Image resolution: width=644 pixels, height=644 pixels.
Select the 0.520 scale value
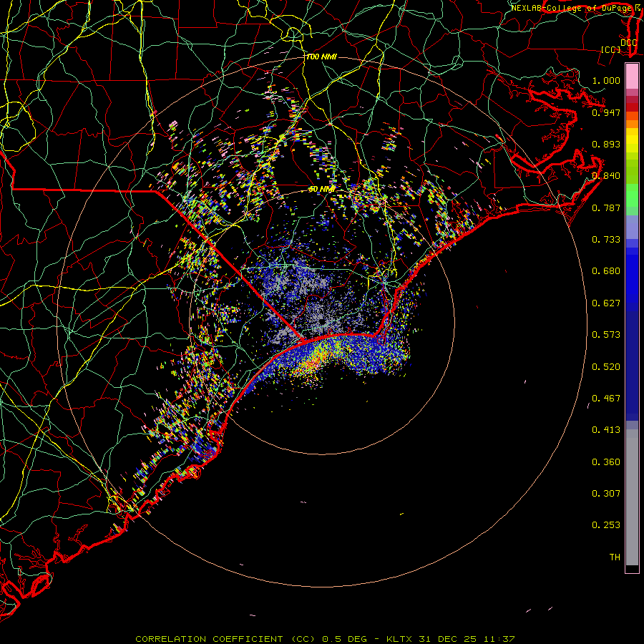pyautogui.click(x=606, y=367)
